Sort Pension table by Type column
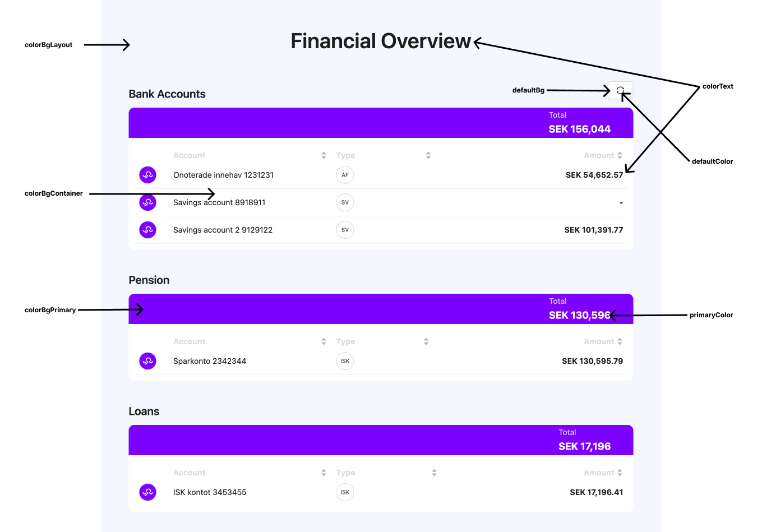The height and width of the screenshot is (532, 762). tap(426, 341)
